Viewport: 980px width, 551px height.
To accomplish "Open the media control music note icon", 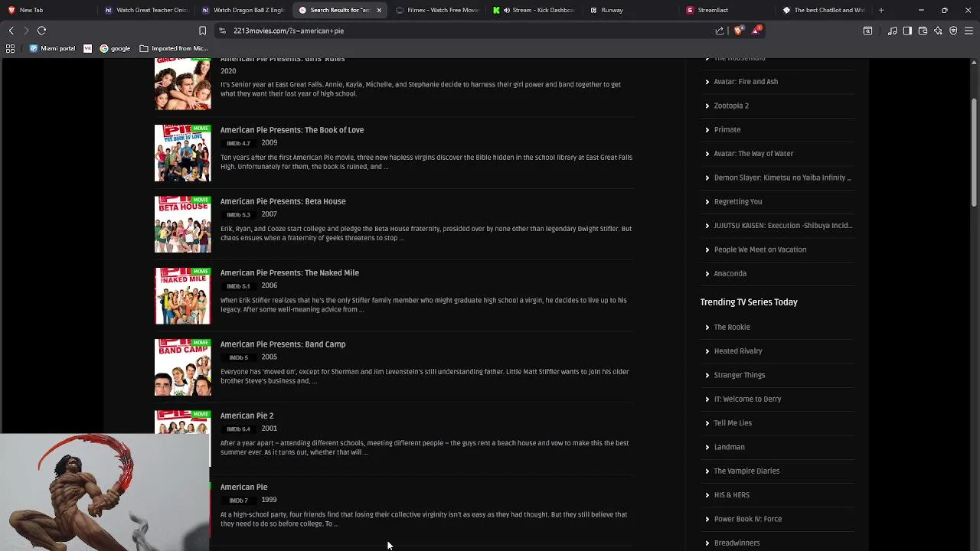I will tap(893, 31).
